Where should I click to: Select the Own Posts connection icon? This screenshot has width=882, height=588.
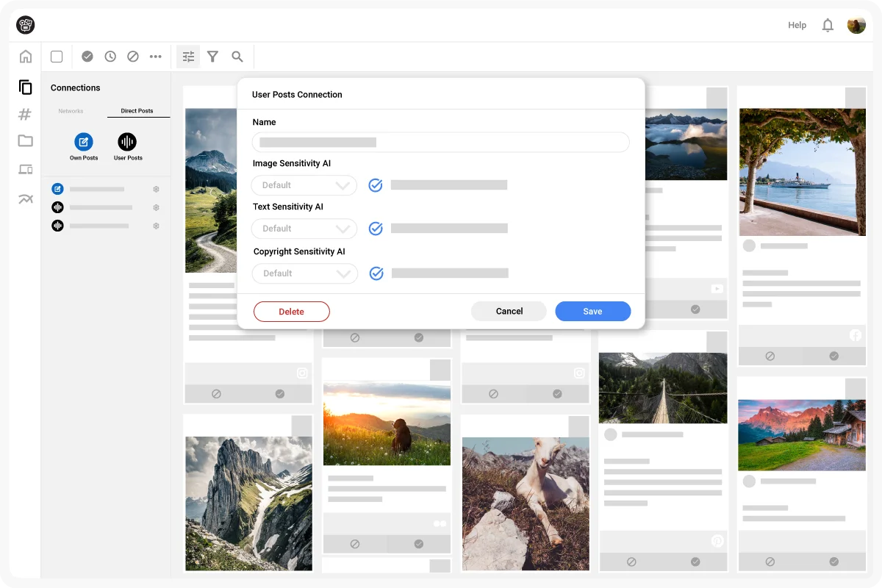[x=83, y=142]
